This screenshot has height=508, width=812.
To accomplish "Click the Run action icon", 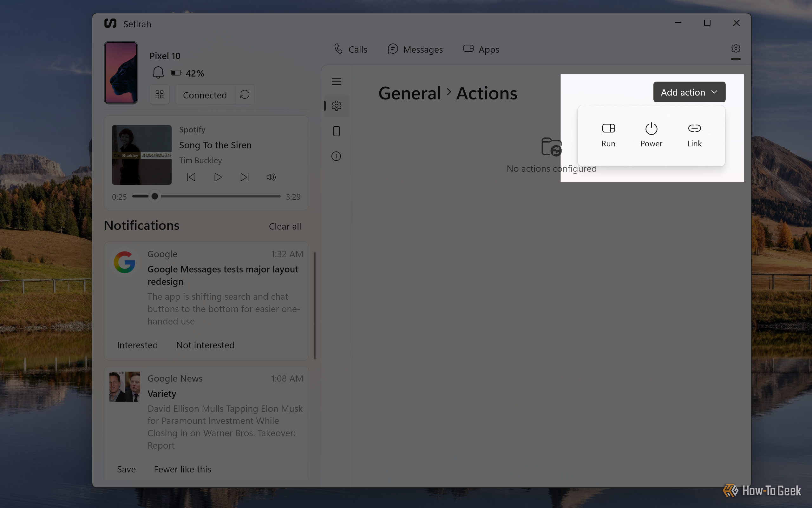I will [x=608, y=128].
